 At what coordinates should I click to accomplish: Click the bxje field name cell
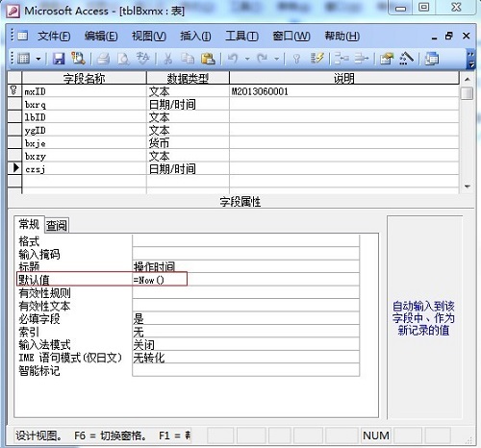coord(84,143)
